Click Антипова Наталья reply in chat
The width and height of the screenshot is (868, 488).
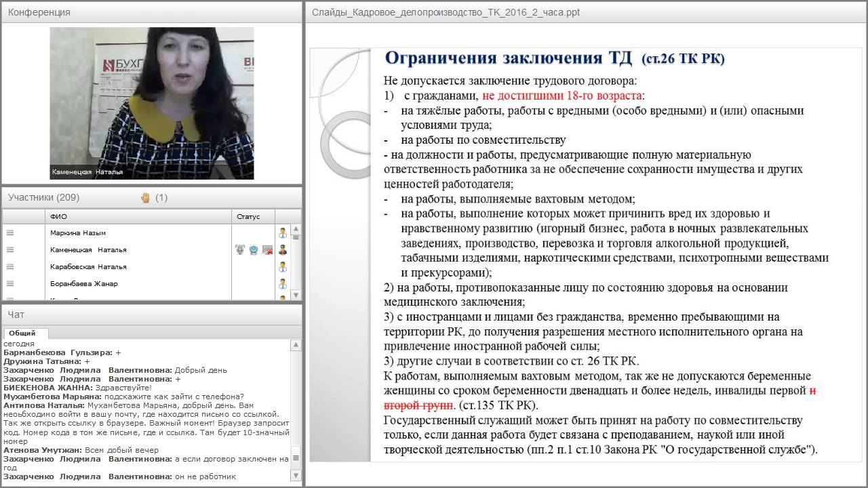click(146, 423)
